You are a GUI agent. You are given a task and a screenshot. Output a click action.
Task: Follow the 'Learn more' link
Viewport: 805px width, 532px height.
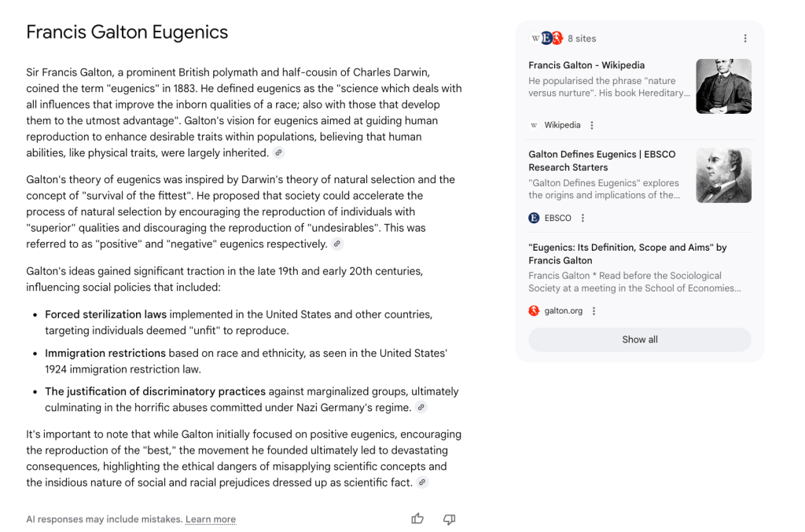[x=211, y=519]
